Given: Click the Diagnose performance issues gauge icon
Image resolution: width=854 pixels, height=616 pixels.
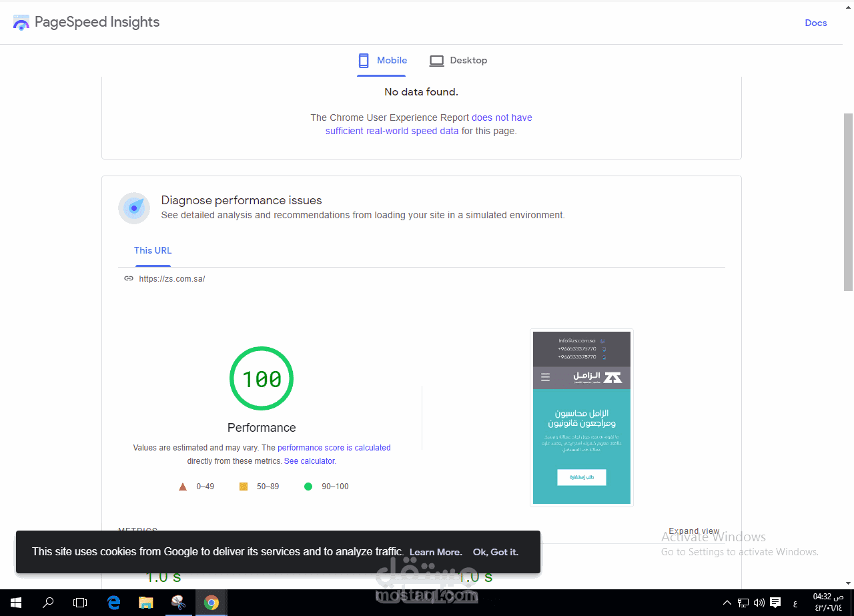Looking at the screenshot, I should click(134, 208).
